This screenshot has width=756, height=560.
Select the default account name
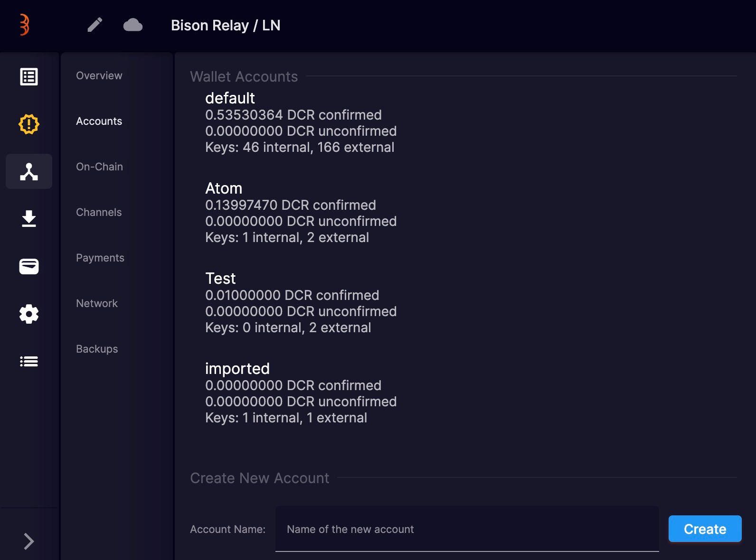[230, 98]
